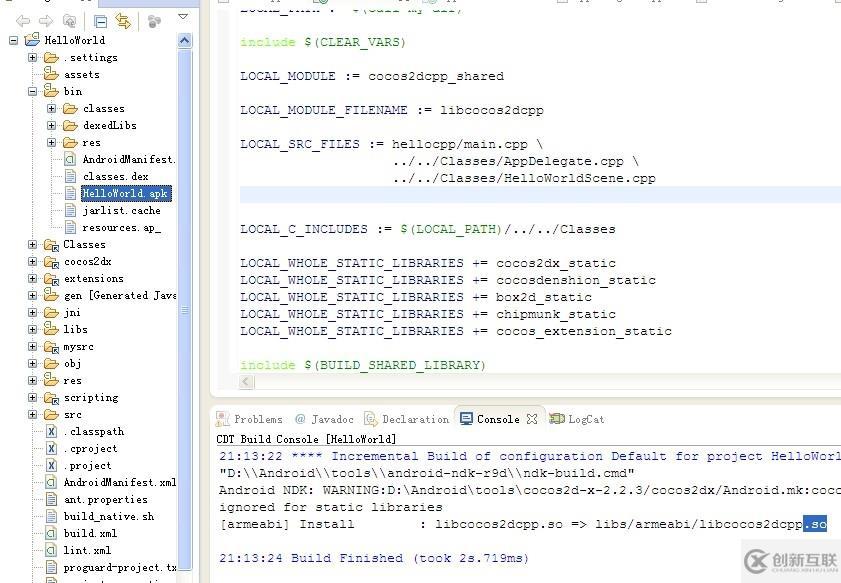Click the Back navigation arrow in Package Explorer
841x583 pixels.
click(x=23, y=21)
